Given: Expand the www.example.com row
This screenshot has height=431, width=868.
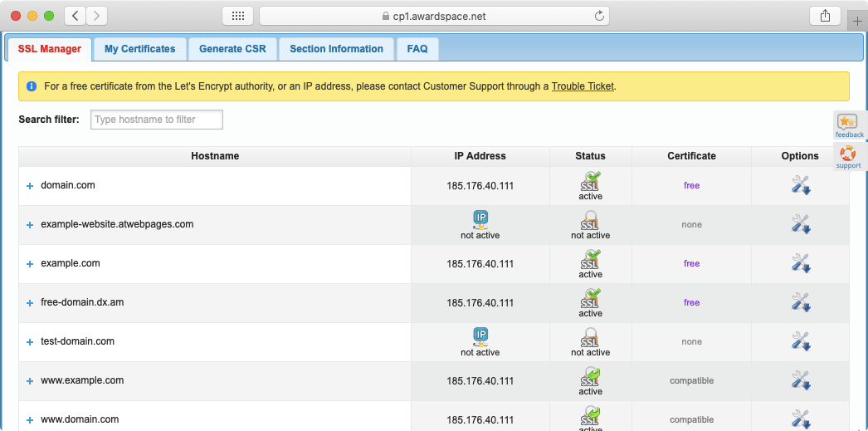Looking at the screenshot, I should [30, 381].
